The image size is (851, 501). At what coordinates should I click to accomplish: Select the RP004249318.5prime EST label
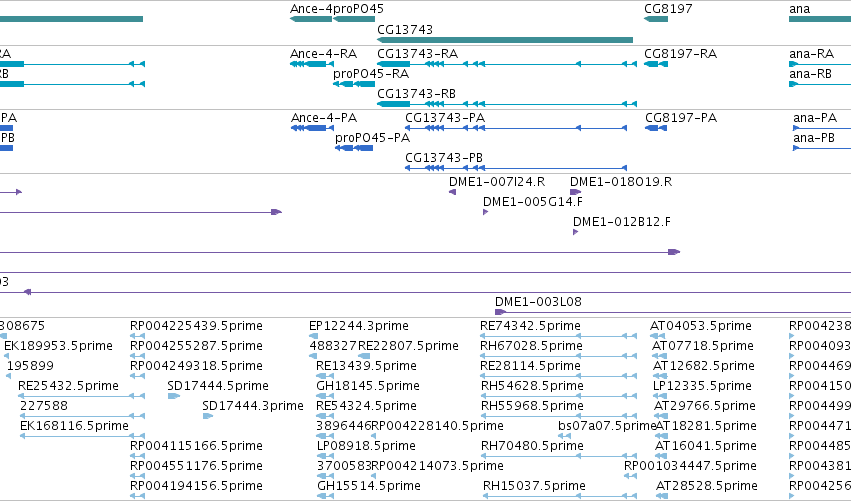point(196,366)
